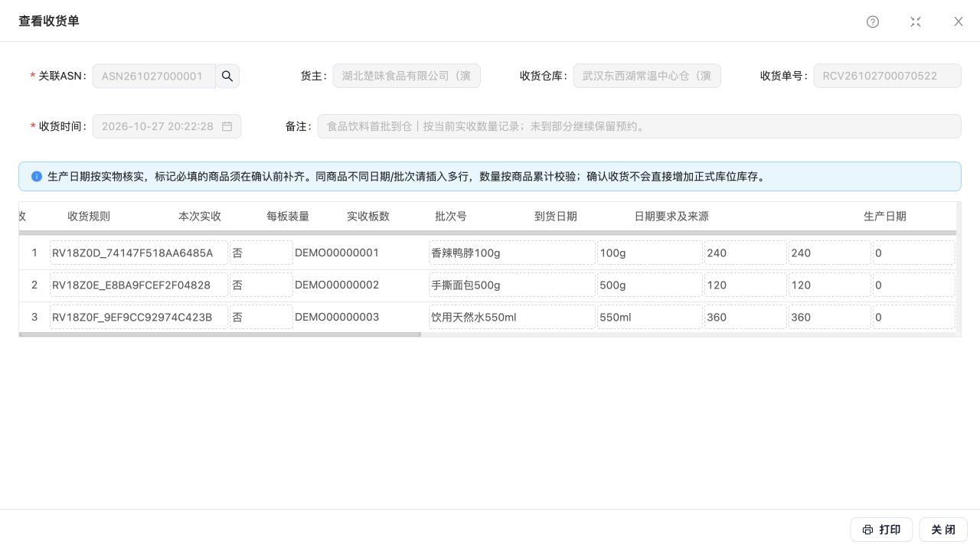
Task: Open the calendar icon in 收货时间
Action: tap(227, 126)
